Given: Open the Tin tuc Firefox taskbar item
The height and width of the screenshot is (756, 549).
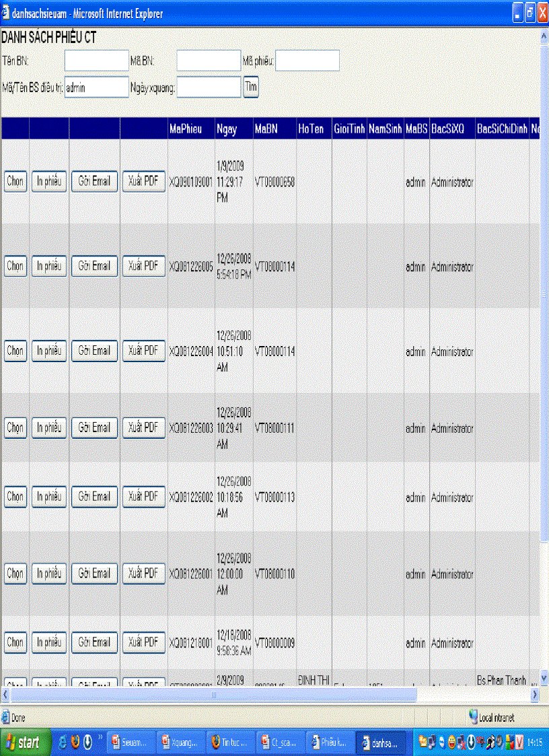Looking at the screenshot, I should click(231, 743).
